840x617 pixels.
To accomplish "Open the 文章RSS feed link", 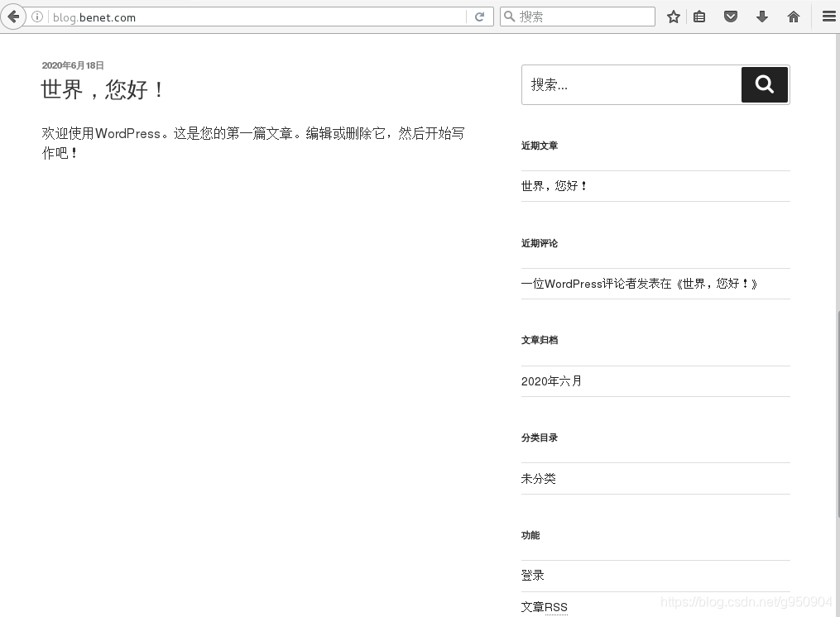I will pos(544,606).
